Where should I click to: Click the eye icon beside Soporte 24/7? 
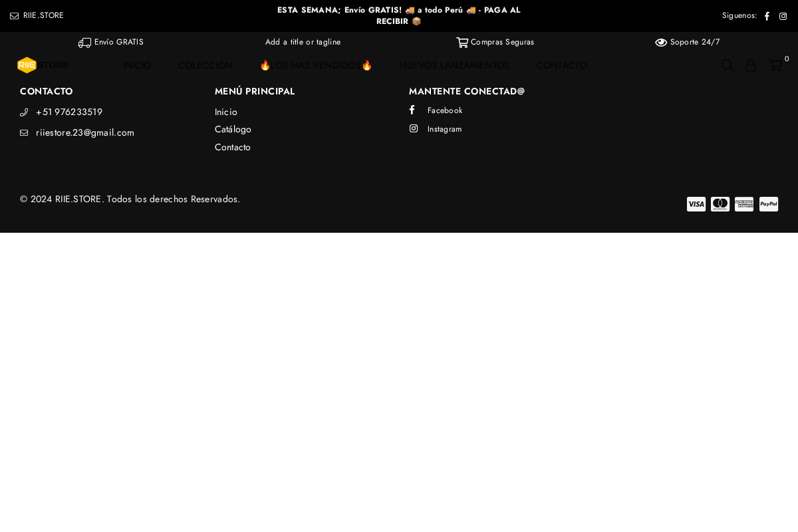click(661, 42)
